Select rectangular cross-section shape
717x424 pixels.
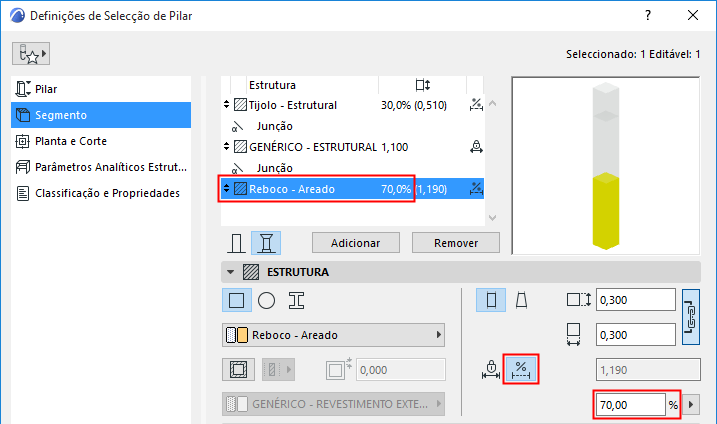pyautogui.click(x=237, y=300)
